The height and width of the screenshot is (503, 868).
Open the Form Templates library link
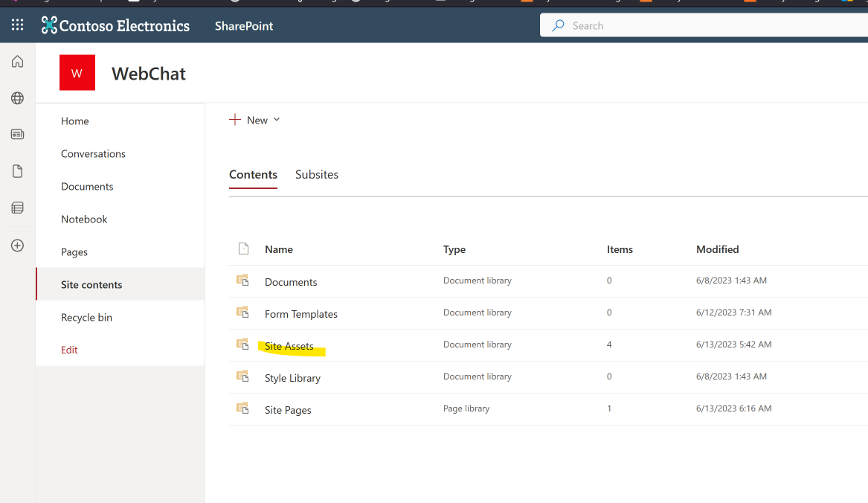coord(300,314)
